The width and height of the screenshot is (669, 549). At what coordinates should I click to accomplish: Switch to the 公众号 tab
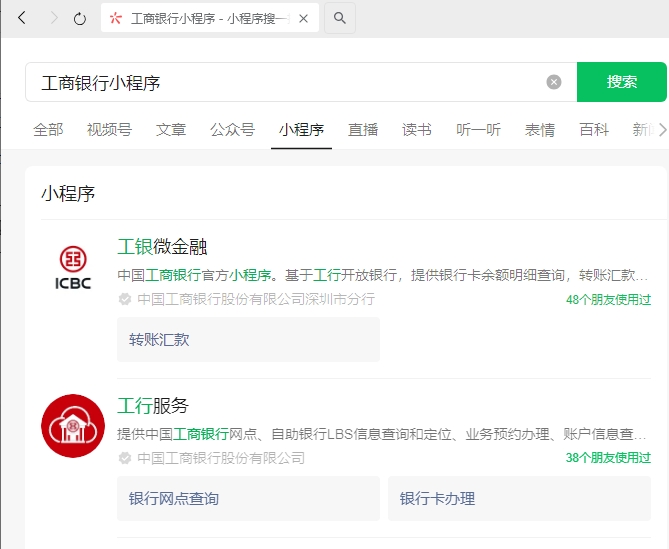pyautogui.click(x=232, y=130)
